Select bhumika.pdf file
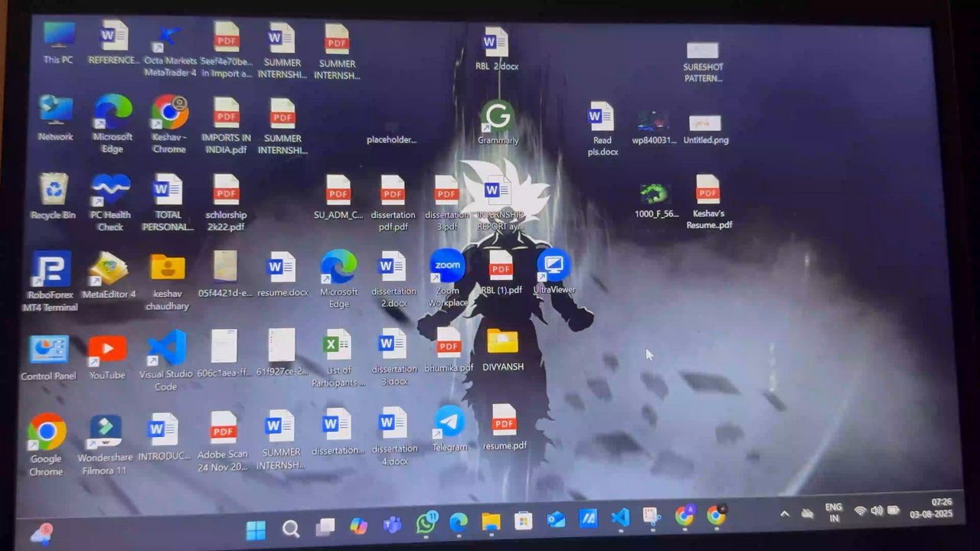Image resolution: width=980 pixels, height=551 pixels. coord(449,350)
